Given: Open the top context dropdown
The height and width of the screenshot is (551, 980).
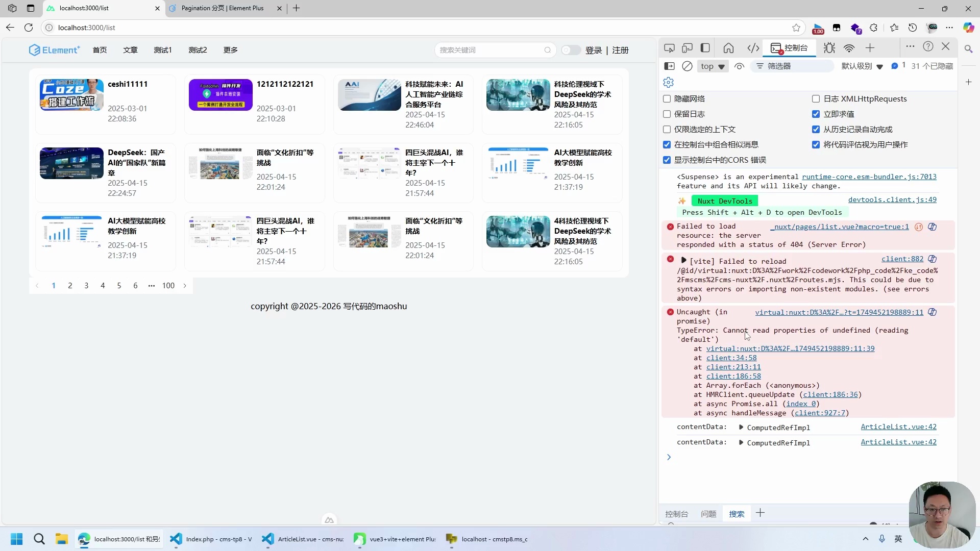Looking at the screenshot, I should 713,66.
